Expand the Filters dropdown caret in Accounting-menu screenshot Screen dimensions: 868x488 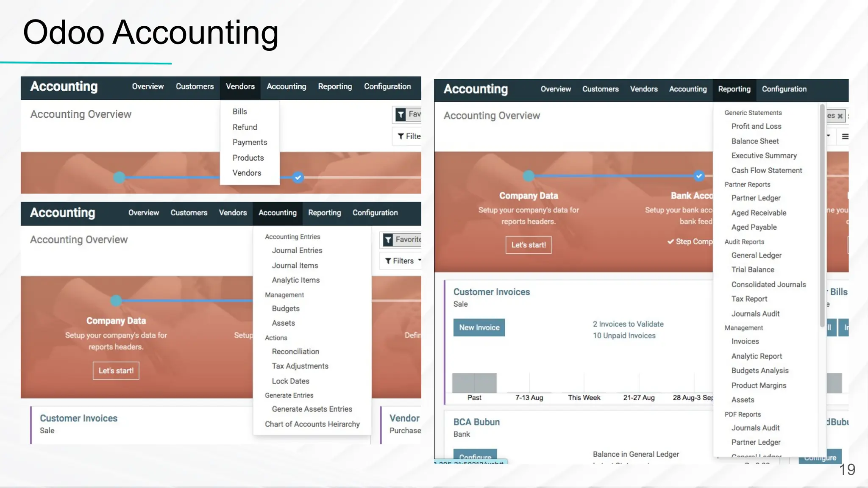coord(419,260)
